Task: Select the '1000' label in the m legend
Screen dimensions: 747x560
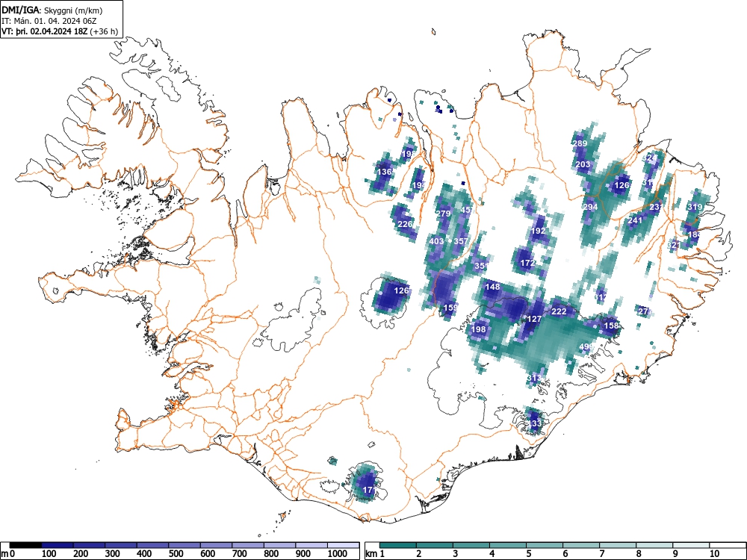Action: point(338,554)
